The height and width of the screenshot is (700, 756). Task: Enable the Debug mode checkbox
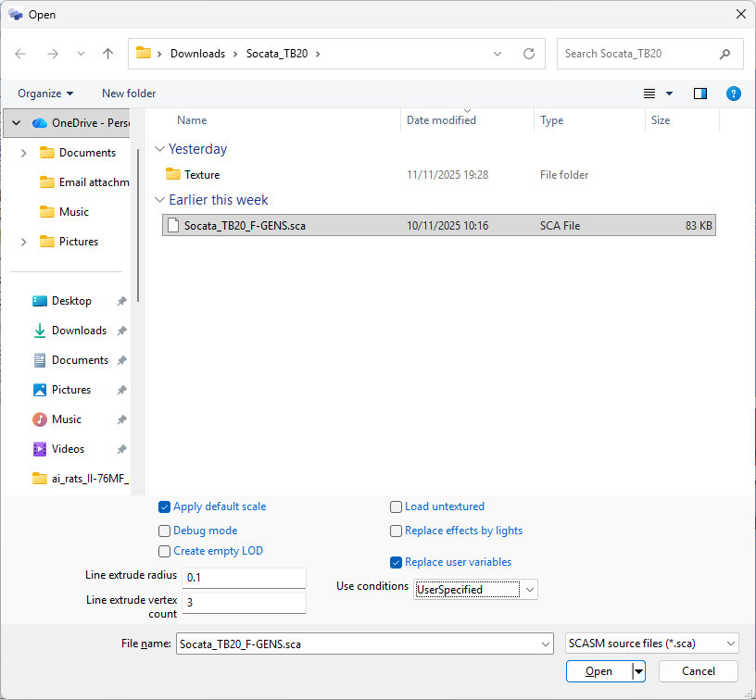165,531
